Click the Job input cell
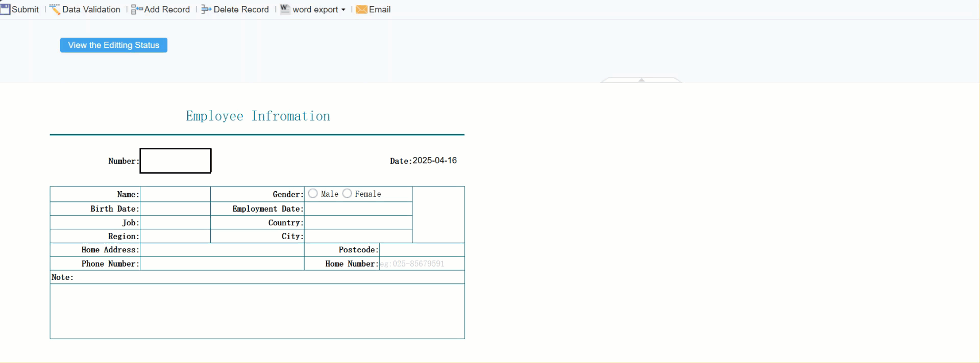This screenshot has width=980, height=363. [x=176, y=222]
